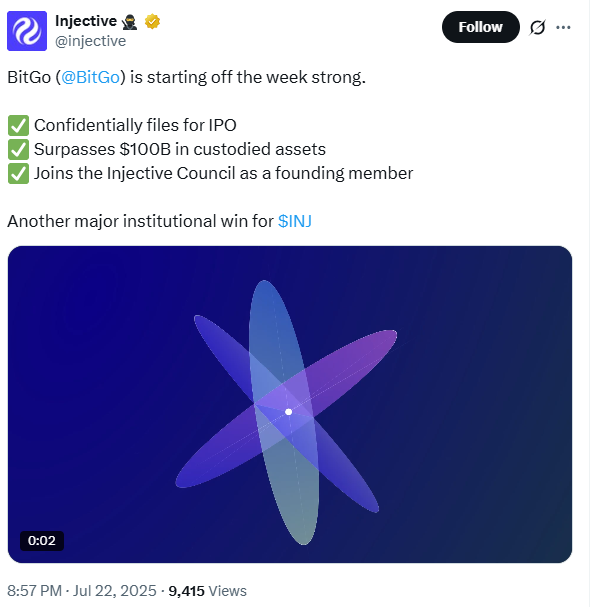Open the Injective profile avatar
599x607 pixels.
[27, 31]
